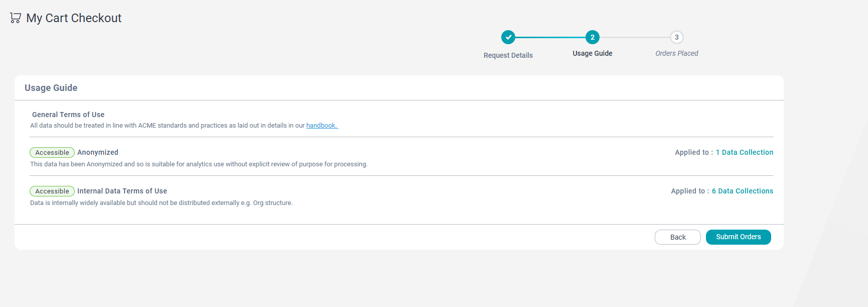Click 'Applied to :' label in Anonymized row
The width and height of the screenshot is (868, 307).
(694, 152)
